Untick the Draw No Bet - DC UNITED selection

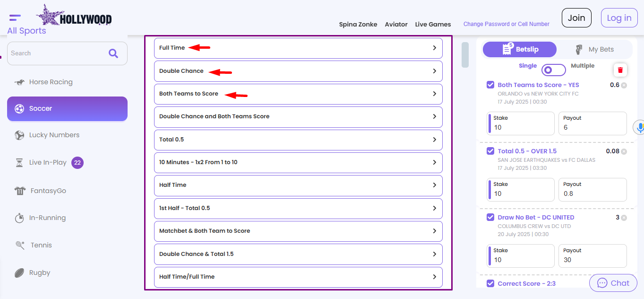tap(490, 217)
